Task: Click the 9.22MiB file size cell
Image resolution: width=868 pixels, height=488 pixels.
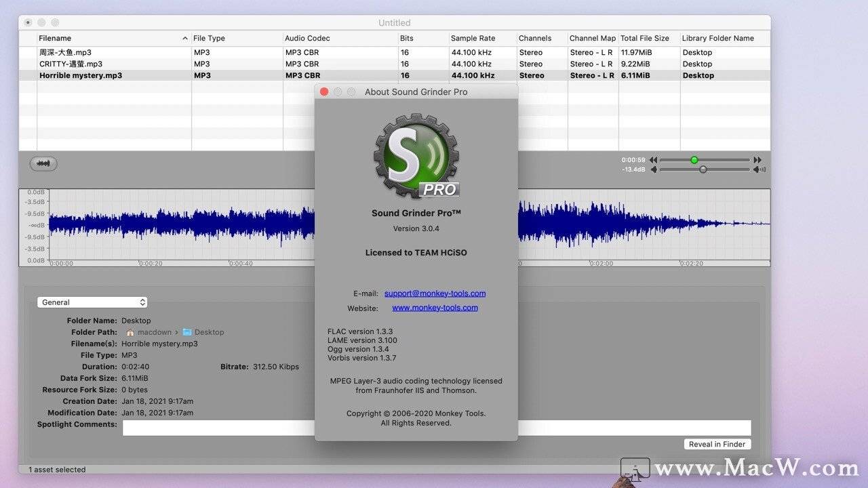Action: [x=635, y=64]
